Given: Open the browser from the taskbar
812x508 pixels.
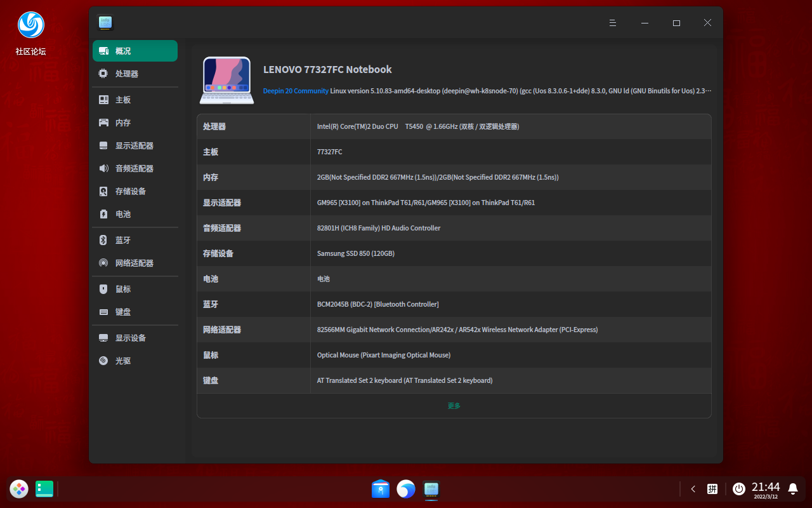Looking at the screenshot, I should click(x=406, y=489).
